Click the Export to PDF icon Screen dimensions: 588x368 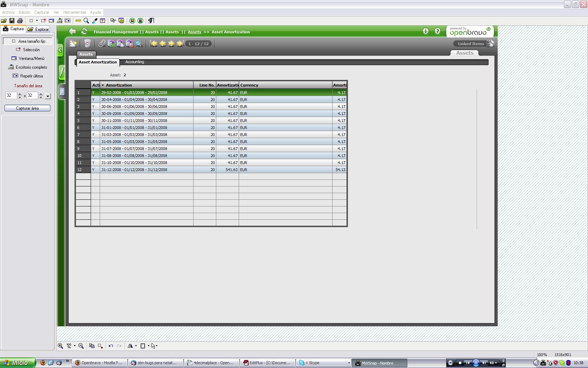click(x=129, y=43)
